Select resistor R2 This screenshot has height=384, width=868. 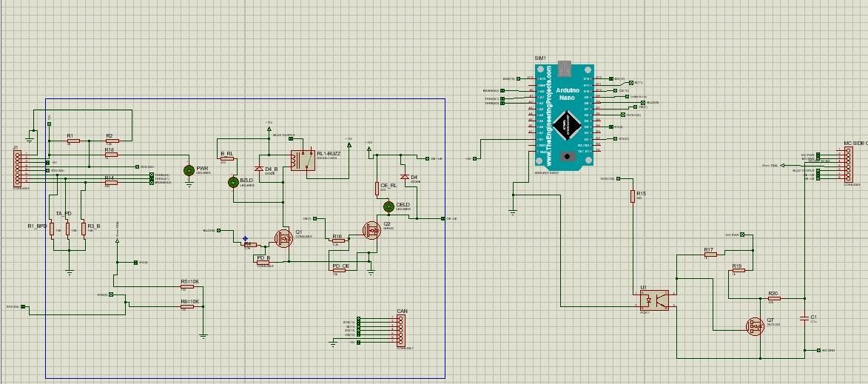pyautogui.click(x=111, y=141)
